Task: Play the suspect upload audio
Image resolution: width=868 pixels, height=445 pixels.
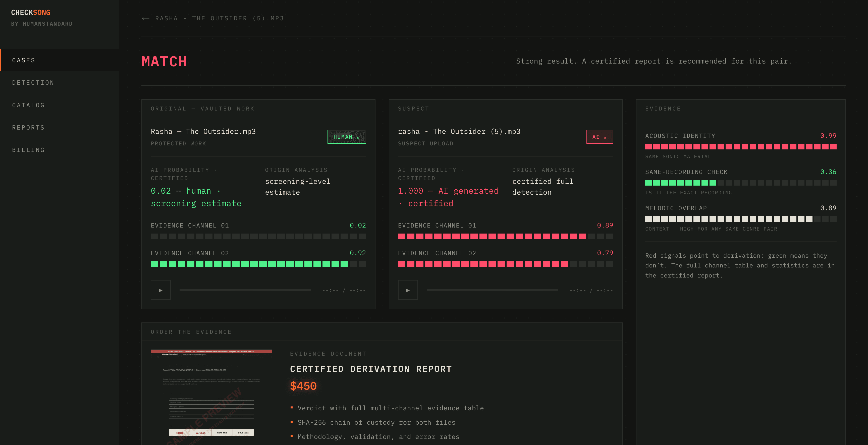Action: (408, 290)
